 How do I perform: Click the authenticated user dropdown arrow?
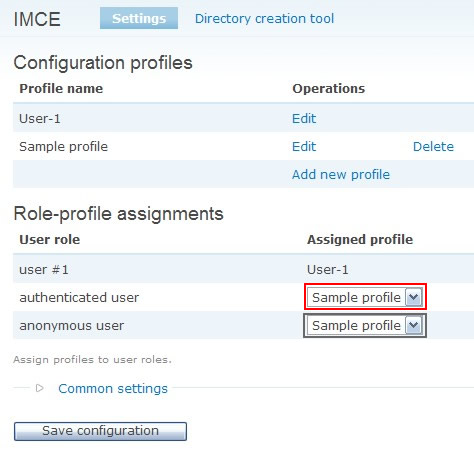414,297
